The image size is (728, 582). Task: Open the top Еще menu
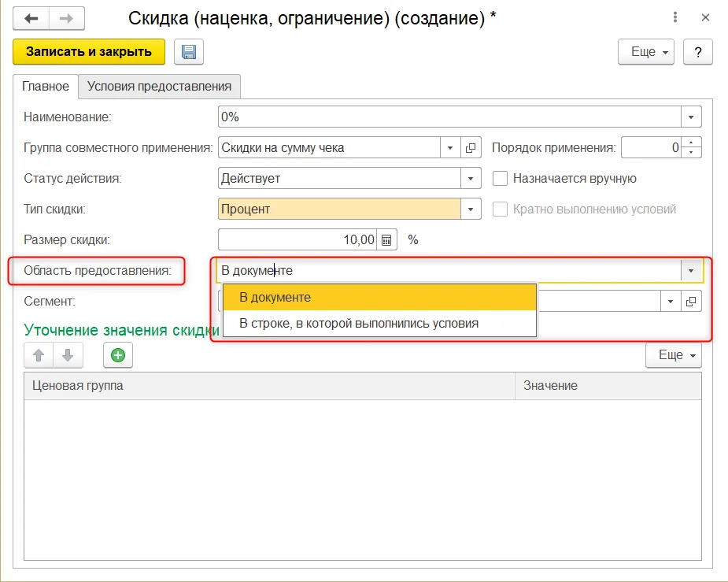[x=646, y=51]
